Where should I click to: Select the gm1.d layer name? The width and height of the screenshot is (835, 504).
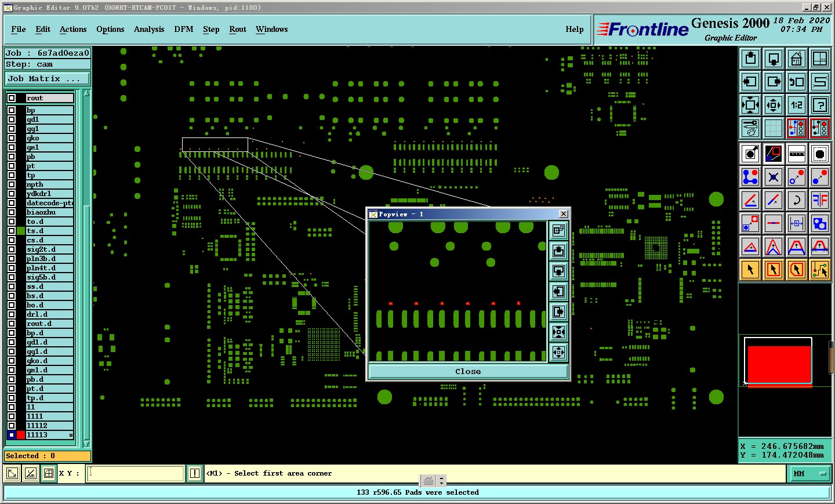(x=50, y=370)
